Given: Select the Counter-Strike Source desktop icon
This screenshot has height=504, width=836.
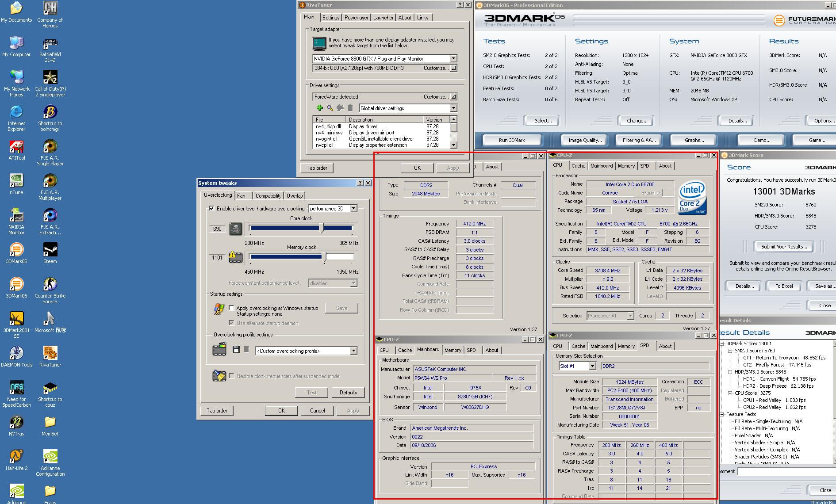Looking at the screenshot, I should [50, 290].
